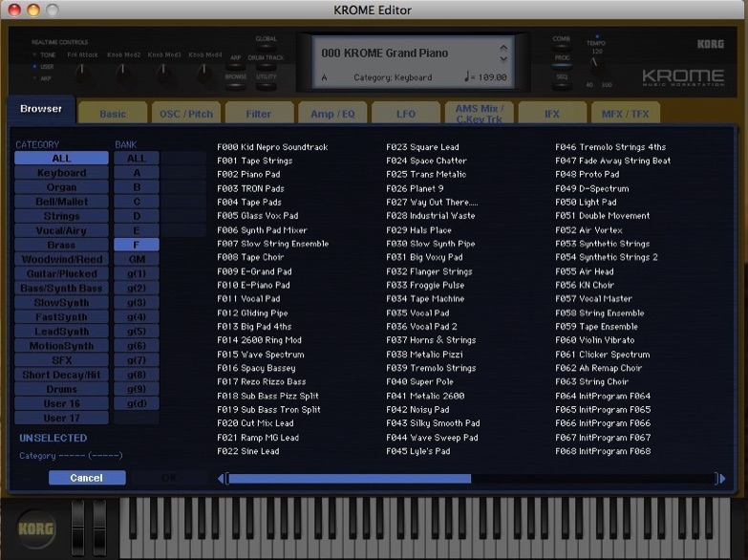Switch to COMBI mode

coord(562,48)
